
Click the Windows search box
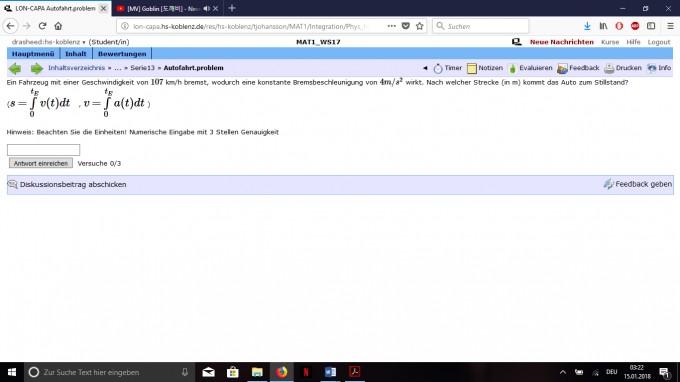(x=109, y=372)
